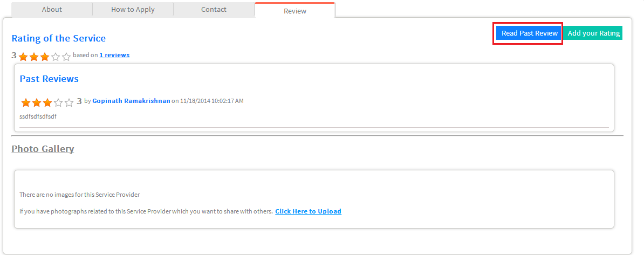
Task: Click the Rating of the Service heading
Action: [x=58, y=38]
